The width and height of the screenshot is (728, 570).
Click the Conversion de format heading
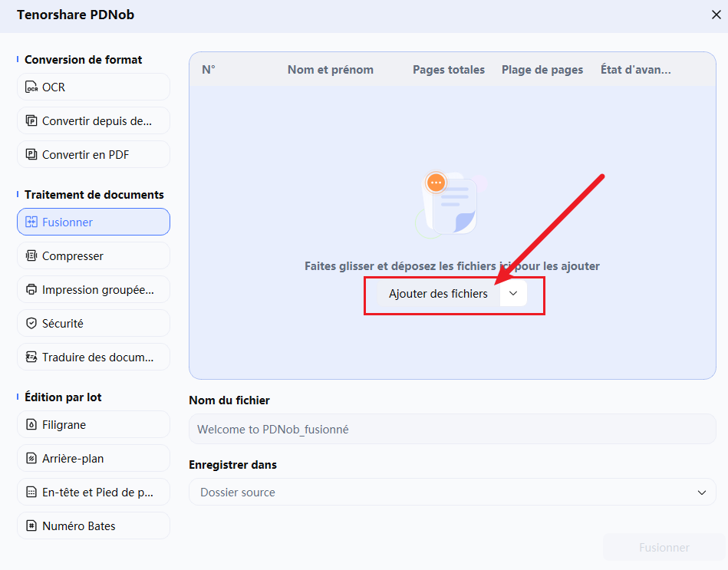click(83, 60)
